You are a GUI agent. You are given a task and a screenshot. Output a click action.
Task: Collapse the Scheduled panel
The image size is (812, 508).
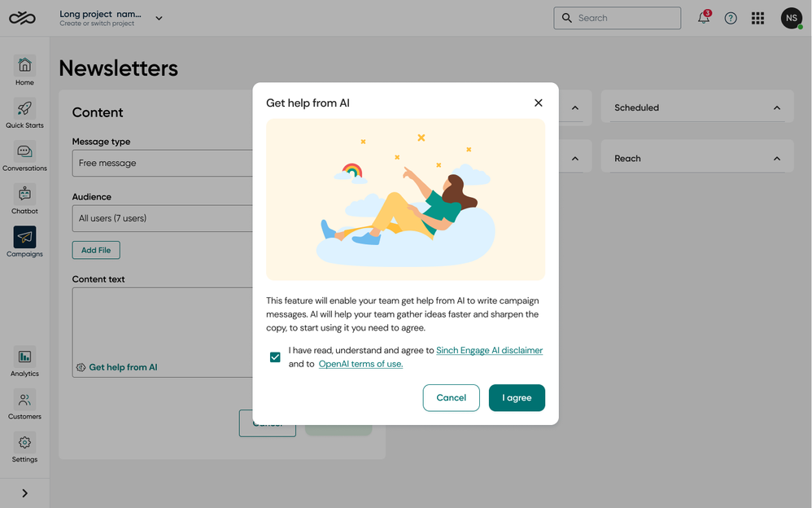click(x=777, y=107)
